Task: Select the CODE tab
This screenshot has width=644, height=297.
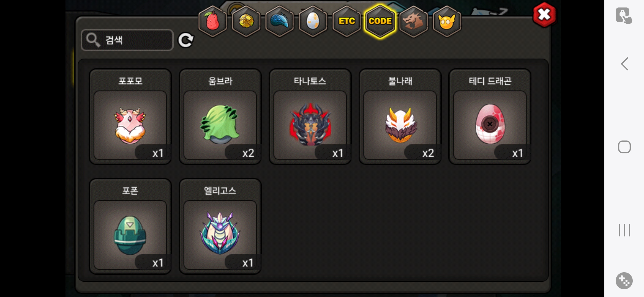Action: (380, 21)
